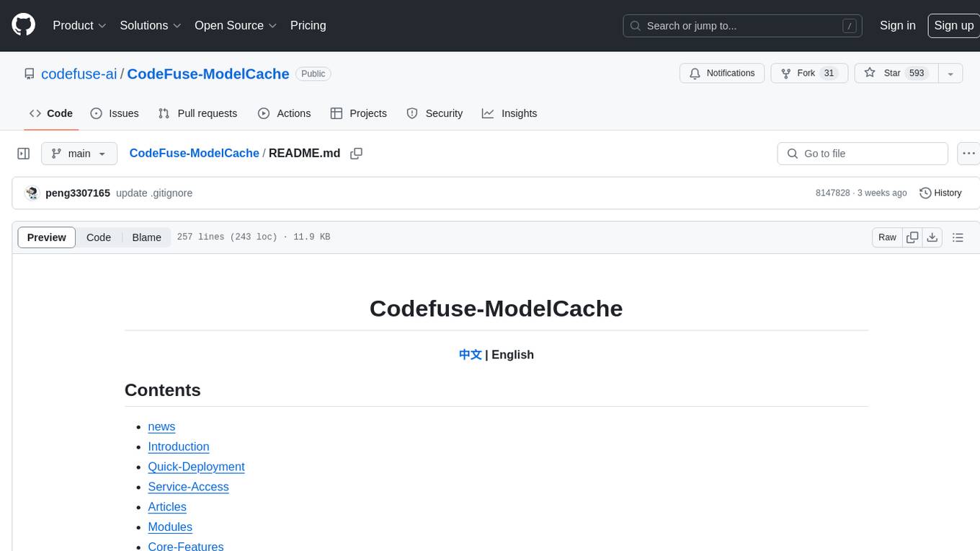This screenshot has height=551, width=980.
Task: Follow the Quick-Deployment contents link
Action: click(x=196, y=467)
